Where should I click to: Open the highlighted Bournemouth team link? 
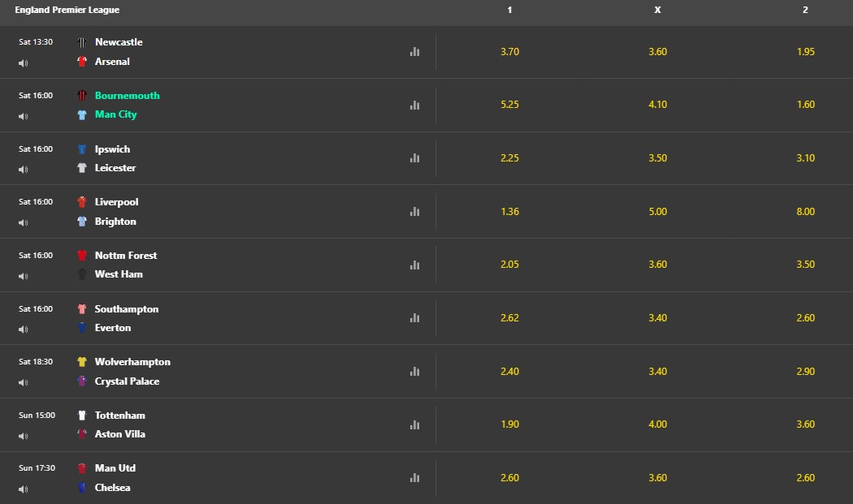128,95
